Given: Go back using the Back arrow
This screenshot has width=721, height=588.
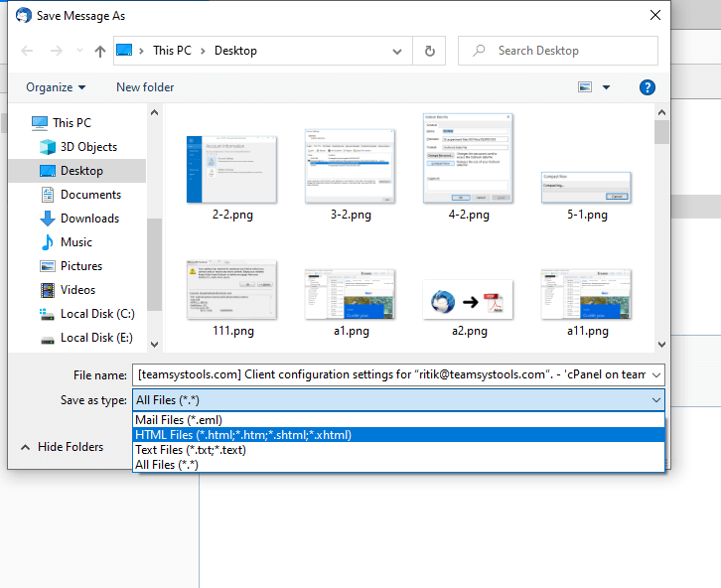Looking at the screenshot, I should 27,51.
